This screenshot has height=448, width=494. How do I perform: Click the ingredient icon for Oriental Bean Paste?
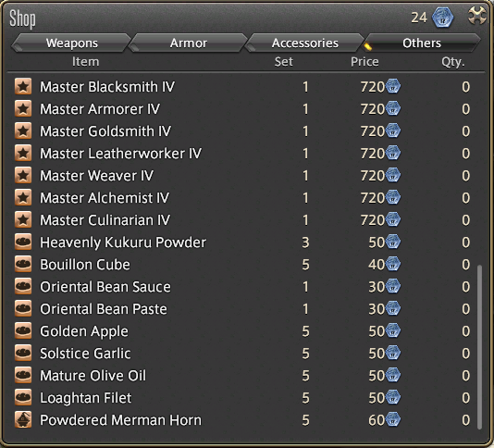click(x=23, y=308)
